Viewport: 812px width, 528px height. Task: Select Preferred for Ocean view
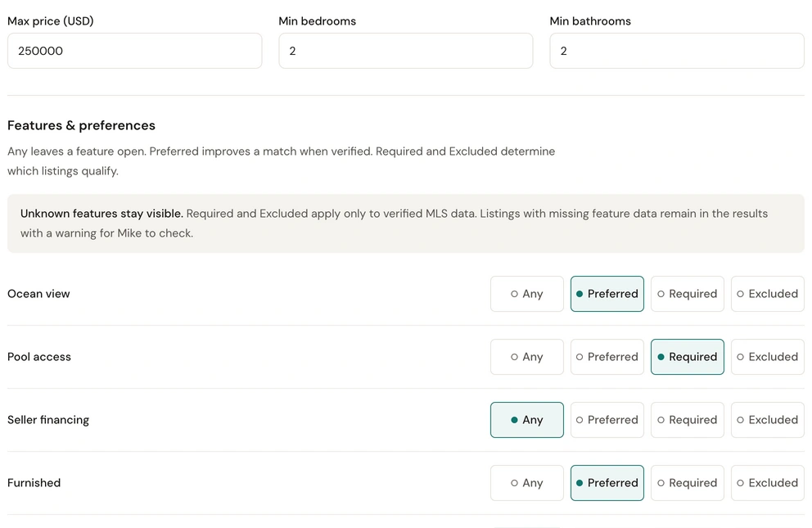tap(607, 294)
